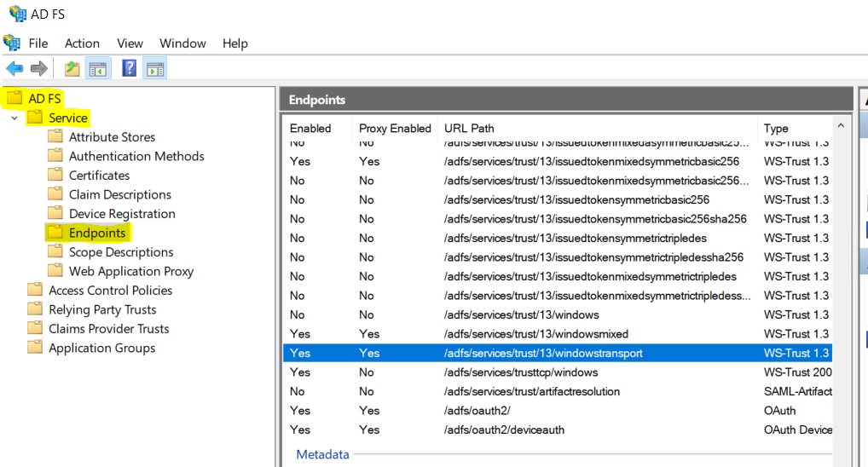Image resolution: width=868 pixels, height=467 pixels.
Task: Select the issuedtokensymmetrictripledes endpoint row
Action: tap(558, 238)
